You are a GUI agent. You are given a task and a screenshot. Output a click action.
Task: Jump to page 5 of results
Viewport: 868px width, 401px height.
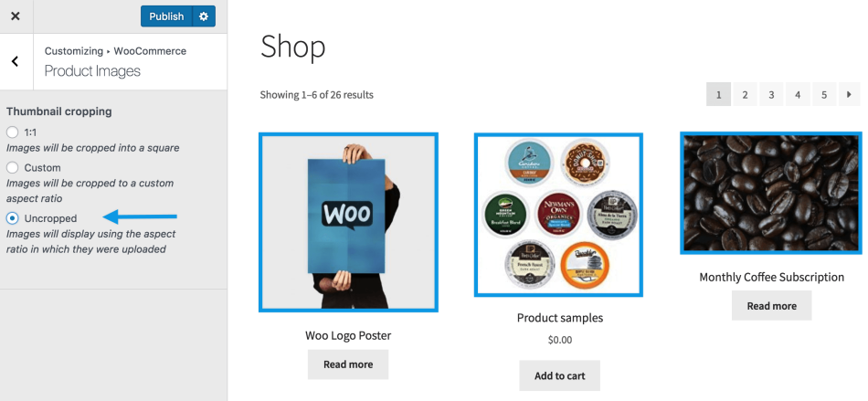(x=824, y=95)
